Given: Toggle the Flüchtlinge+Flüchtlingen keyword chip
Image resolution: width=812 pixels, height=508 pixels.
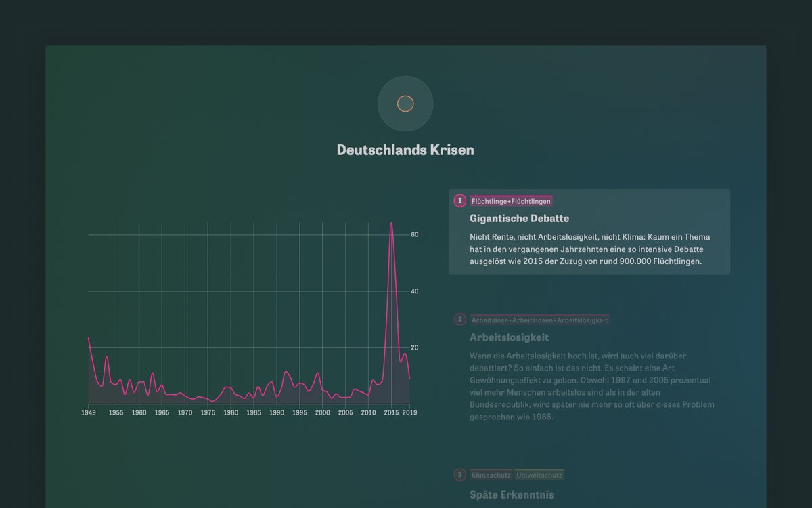Looking at the screenshot, I should [511, 200].
